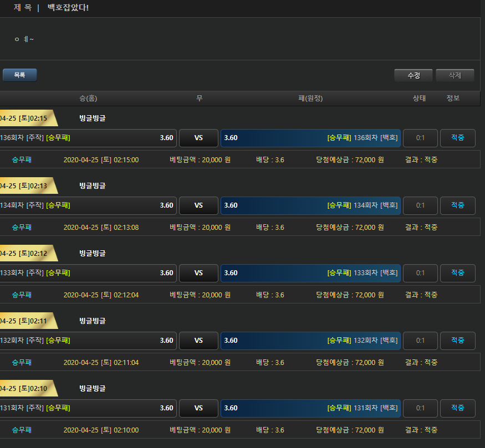The image size is (485, 448).
Task: Open 적중 info button for 133회차
Action: click(457, 273)
